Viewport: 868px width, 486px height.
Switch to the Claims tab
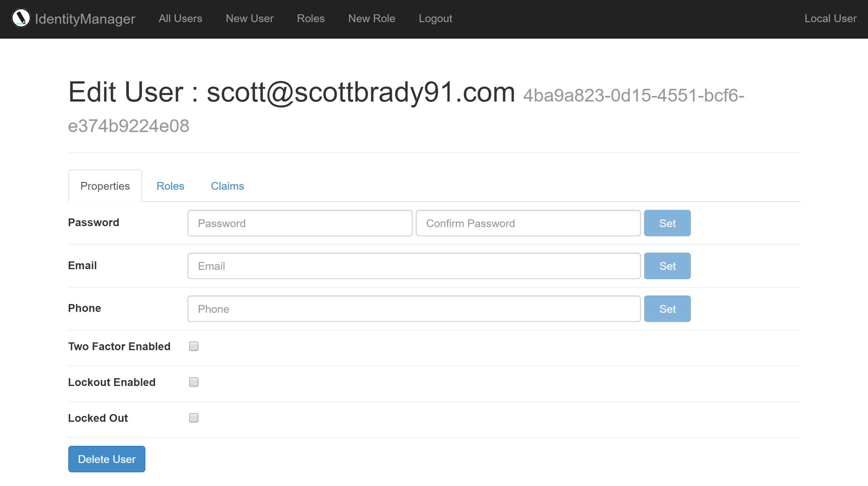pyautogui.click(x=228, y=186)
